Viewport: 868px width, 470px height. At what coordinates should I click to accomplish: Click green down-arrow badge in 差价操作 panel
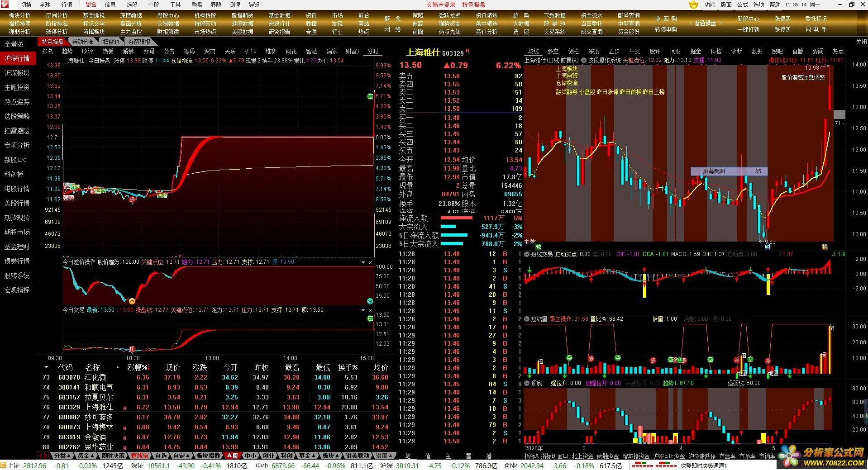pyautogui.click(x=370, y=301)
